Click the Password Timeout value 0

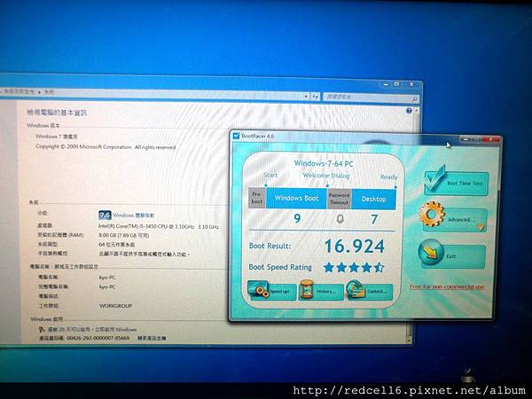(340, 219)
